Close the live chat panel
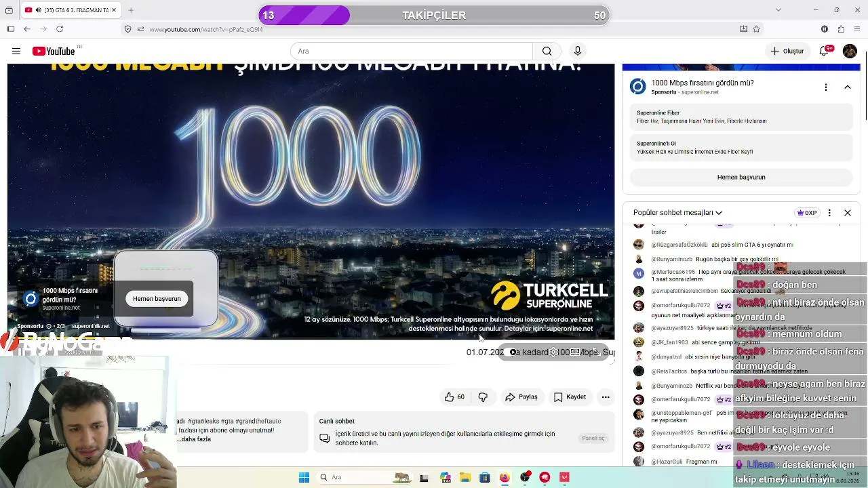 (848, 213)
